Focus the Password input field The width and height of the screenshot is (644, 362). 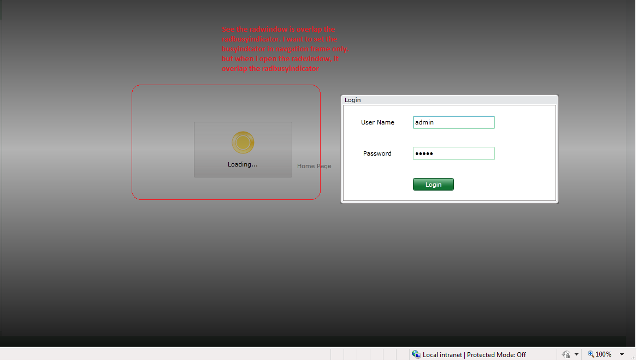pyautogui.click(x=453, y=153)
